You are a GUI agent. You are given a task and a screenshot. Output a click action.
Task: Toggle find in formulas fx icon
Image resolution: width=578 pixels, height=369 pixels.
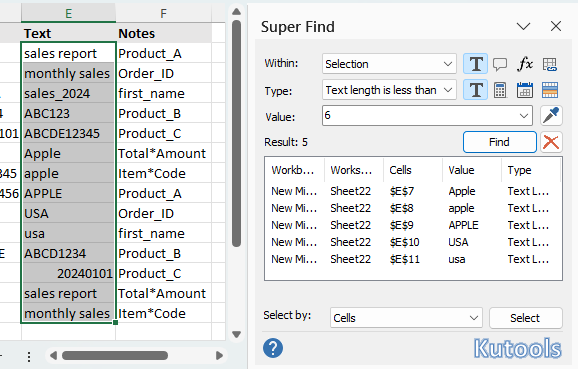(525, 64)
